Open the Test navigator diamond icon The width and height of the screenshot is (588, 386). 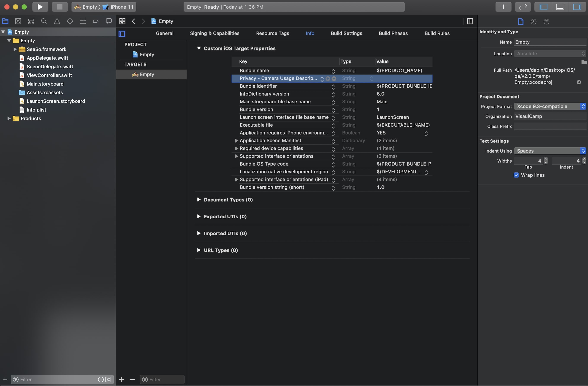point(70,21)
